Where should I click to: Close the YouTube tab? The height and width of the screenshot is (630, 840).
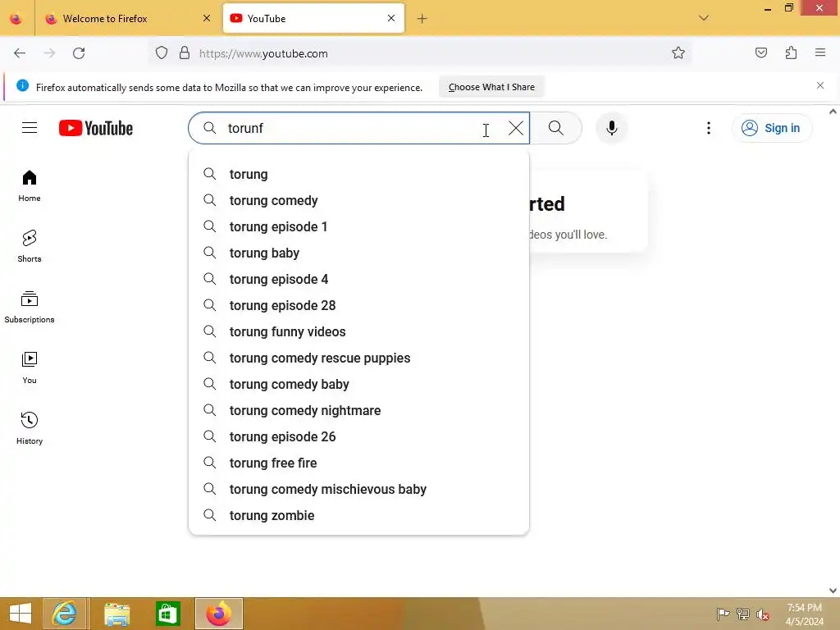[391, 18]
